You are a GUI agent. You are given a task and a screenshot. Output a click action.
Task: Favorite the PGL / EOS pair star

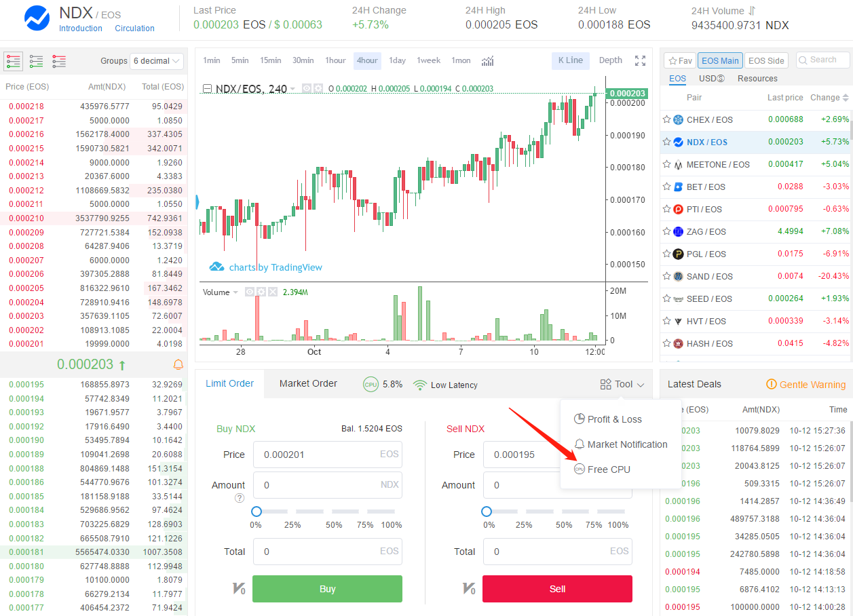(667, 254)
